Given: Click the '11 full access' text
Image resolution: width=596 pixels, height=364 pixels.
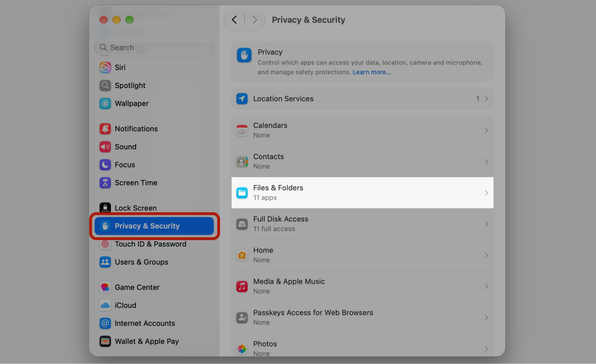Looking at the screenshot, I should 274,229.
